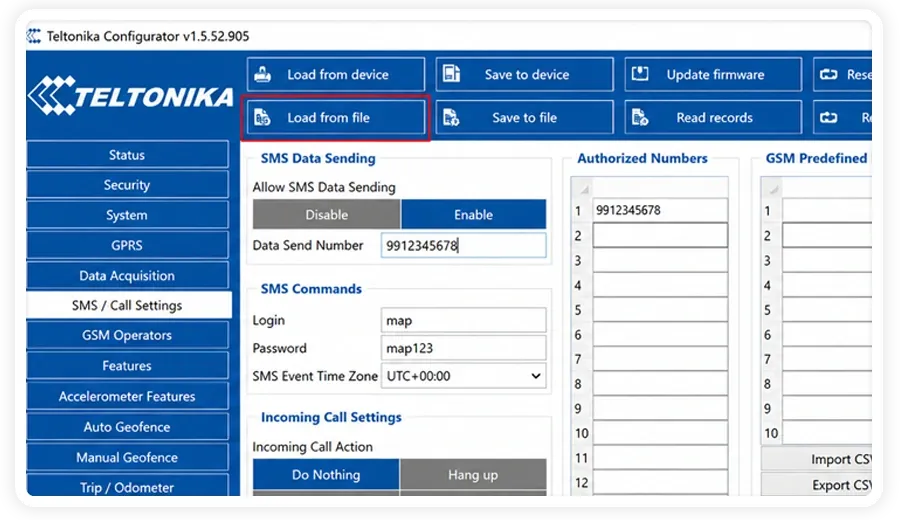Click the GSM Predefined row 2 cell
900x520 pixels.
(x=827, y=235)
